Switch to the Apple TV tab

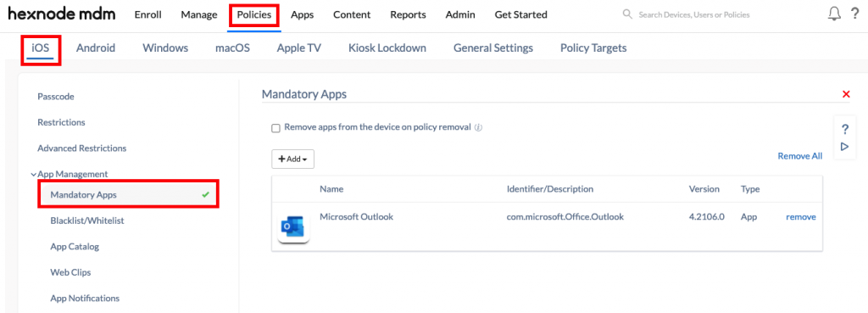tap(299, 48)
